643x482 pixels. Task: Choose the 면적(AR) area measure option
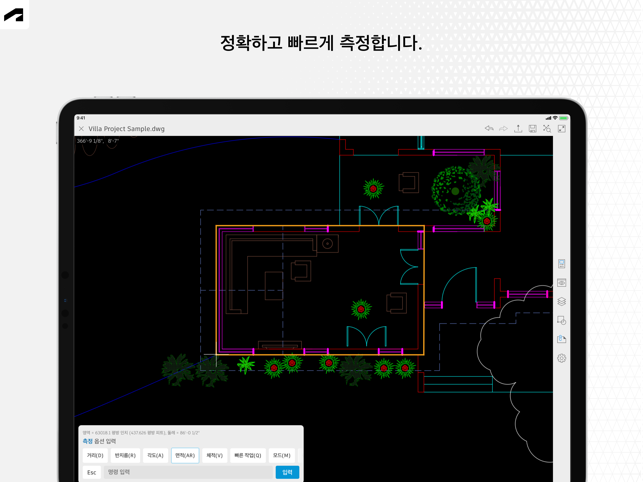click(185, 456)
